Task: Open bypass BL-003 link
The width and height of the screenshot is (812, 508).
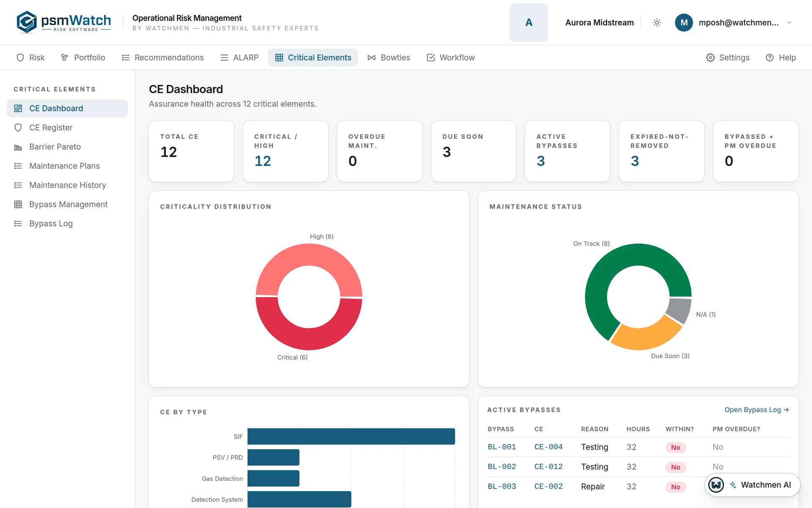Action: pos(502,486)
